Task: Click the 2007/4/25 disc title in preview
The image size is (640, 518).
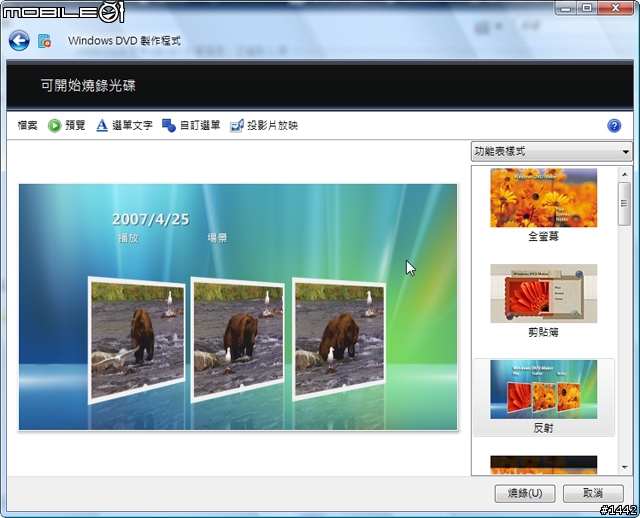Action: click(x=151, y=220)
